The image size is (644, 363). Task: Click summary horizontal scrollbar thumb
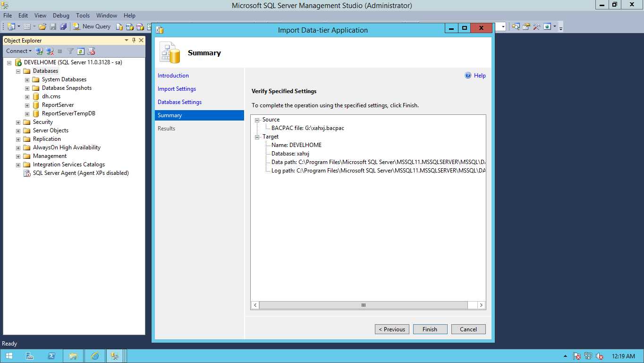click(364, 305)
